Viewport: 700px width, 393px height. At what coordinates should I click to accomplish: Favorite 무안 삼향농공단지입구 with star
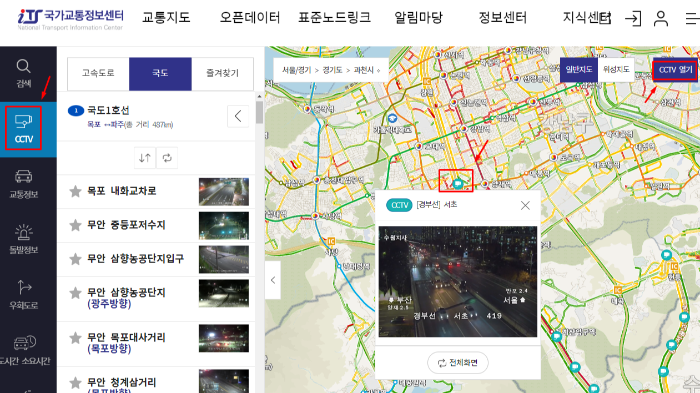click(75, 259)
